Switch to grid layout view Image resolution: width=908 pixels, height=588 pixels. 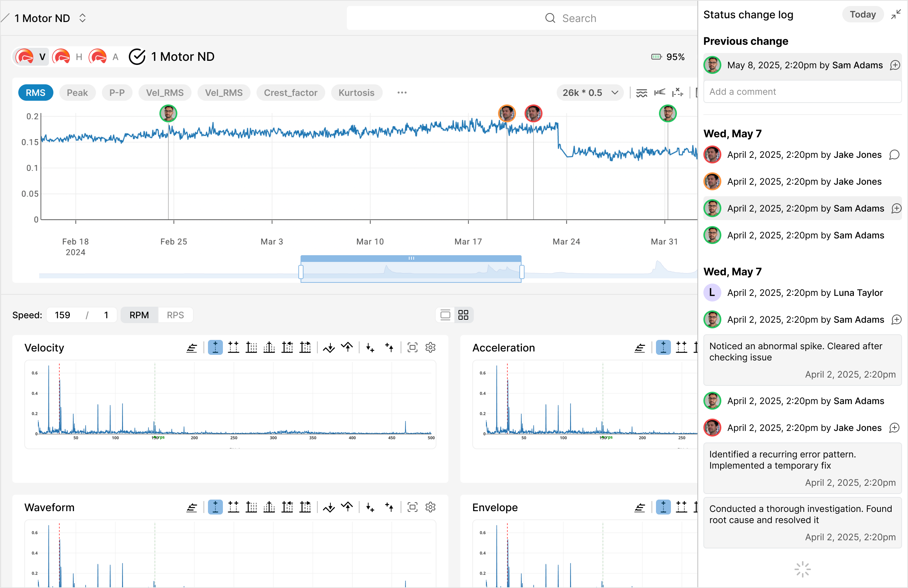(463, 315)
